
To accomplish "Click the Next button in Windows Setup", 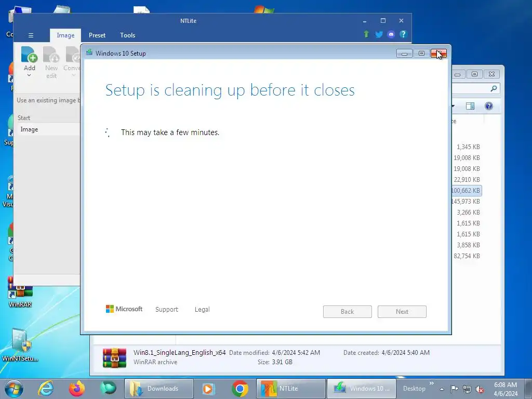I will click(x=402, y=312).
